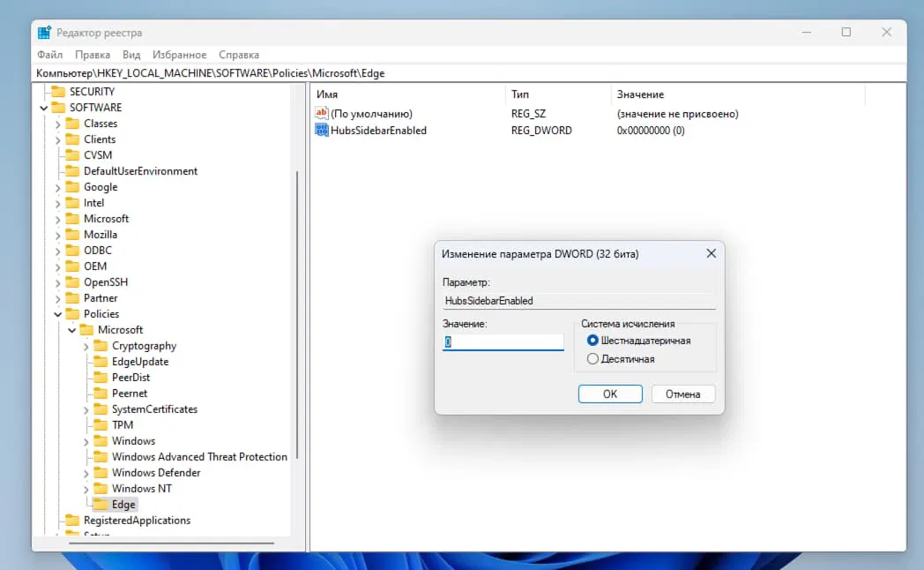Click the Intel folder icon

click(x=72, y=203)
